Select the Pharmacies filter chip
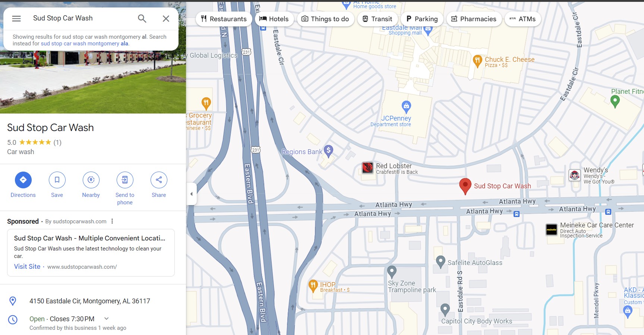 point(474,19)
